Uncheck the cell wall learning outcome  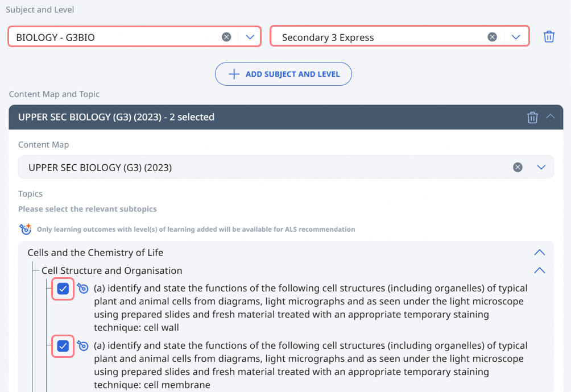click(63, 289)
